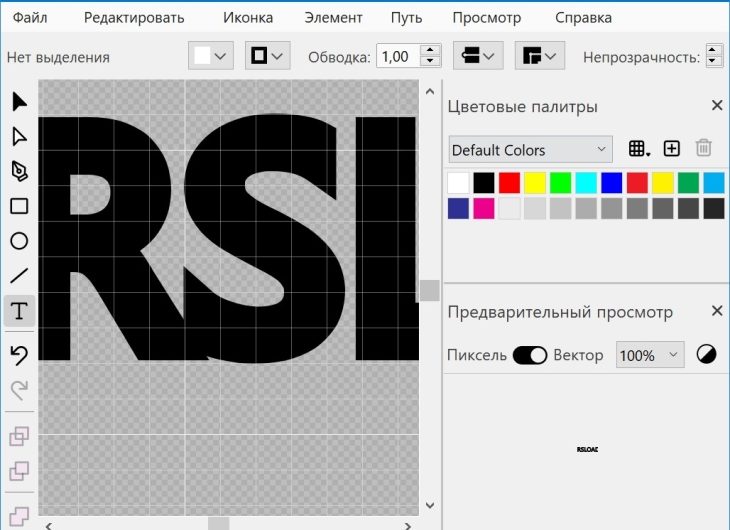Open the Файл menu

(29, 18)
